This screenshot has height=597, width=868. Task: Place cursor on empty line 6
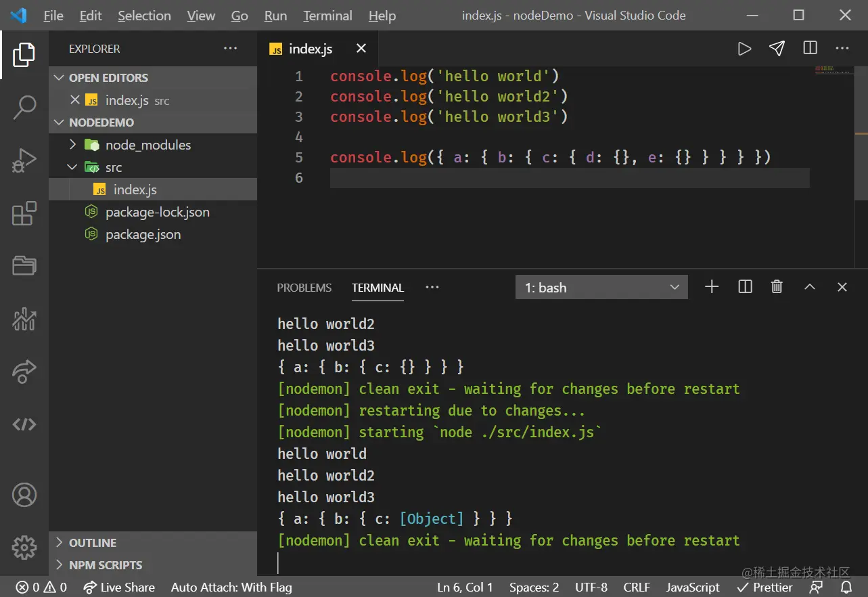[x=569, y=178]
